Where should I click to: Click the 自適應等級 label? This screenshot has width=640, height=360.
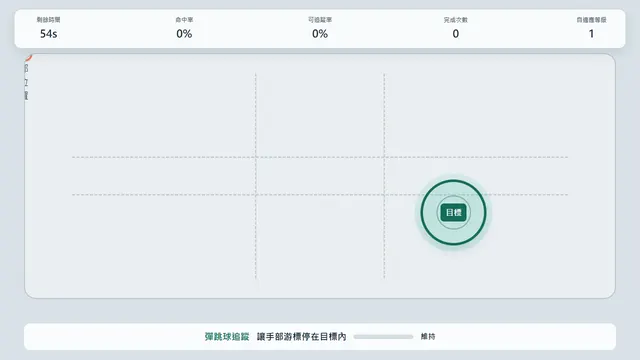pyautogui.click(x=591, y=20)
